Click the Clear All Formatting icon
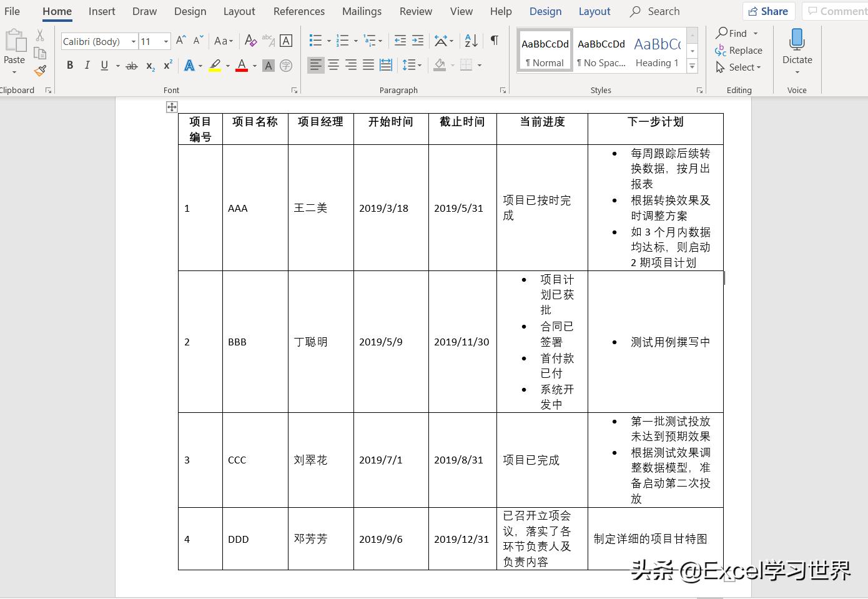 (250, 41)
